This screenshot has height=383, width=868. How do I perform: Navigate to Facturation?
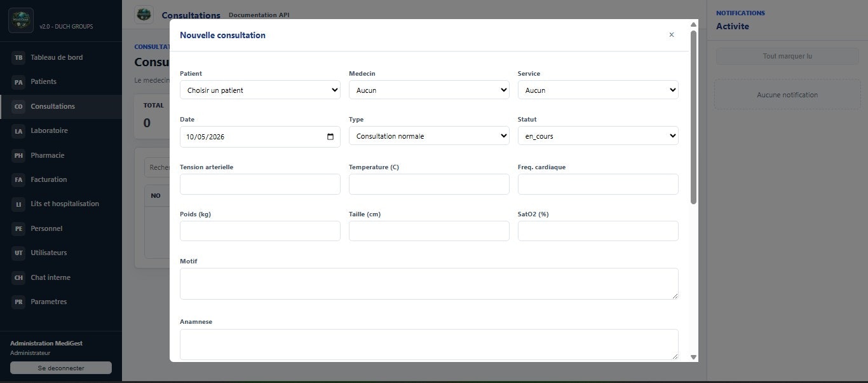61,180
